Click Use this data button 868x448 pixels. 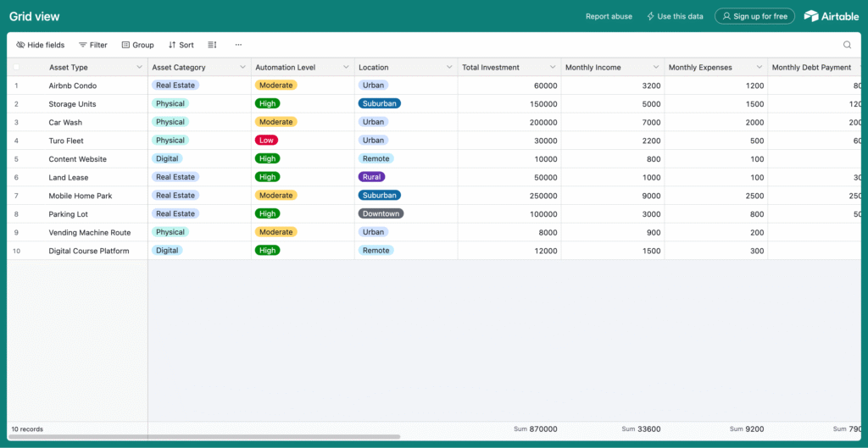(676, 16)
